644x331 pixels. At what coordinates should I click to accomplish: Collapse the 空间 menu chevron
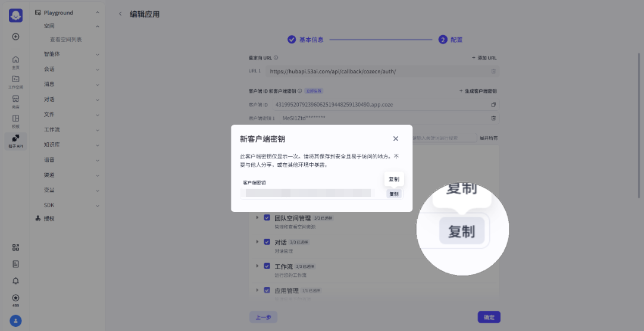tap(98, 26)
